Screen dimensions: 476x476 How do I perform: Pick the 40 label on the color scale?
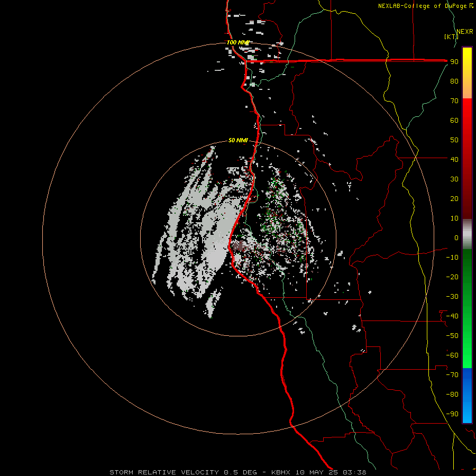click(454, 159)
